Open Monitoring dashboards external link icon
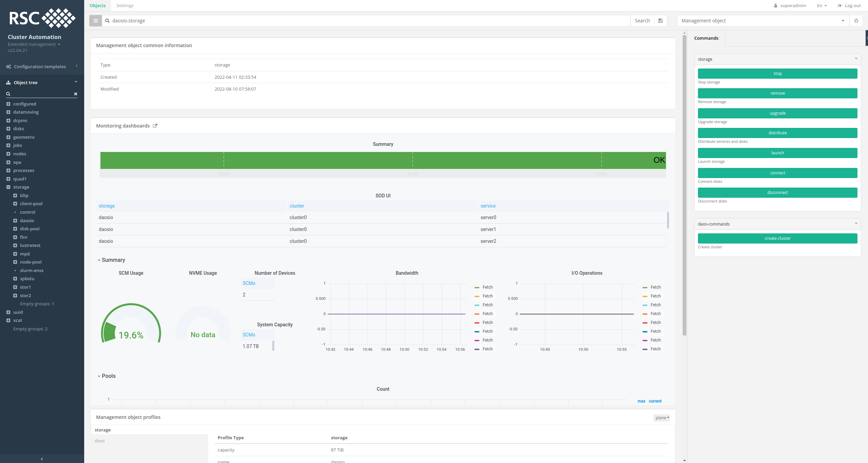 pos(155,126)
